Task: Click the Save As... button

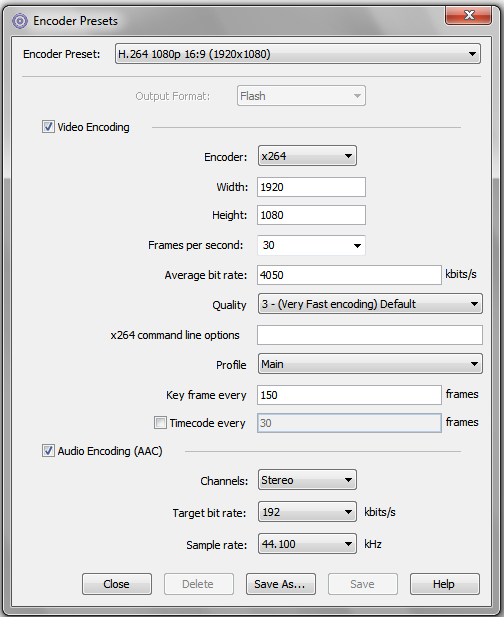Action: click(x=281, y=584)
